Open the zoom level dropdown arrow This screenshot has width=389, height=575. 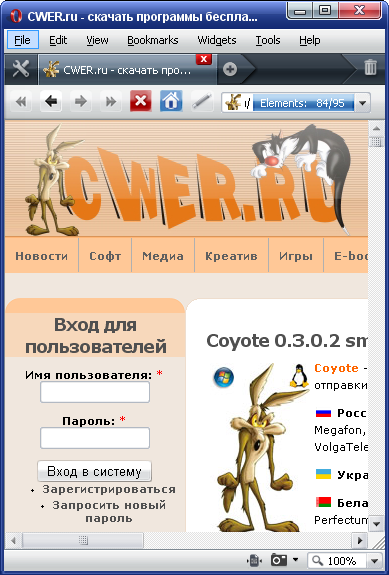click(374, 561)
